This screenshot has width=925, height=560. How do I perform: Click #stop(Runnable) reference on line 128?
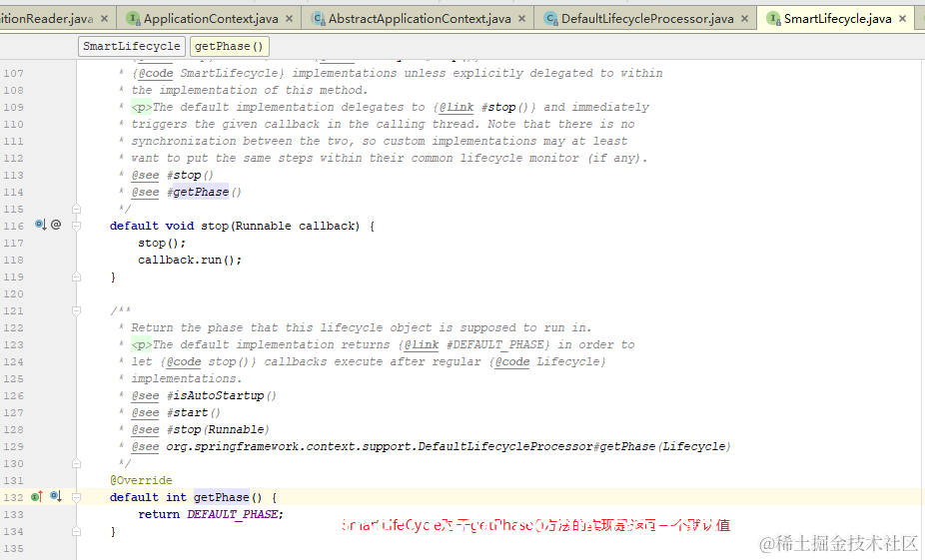[218, 429]
